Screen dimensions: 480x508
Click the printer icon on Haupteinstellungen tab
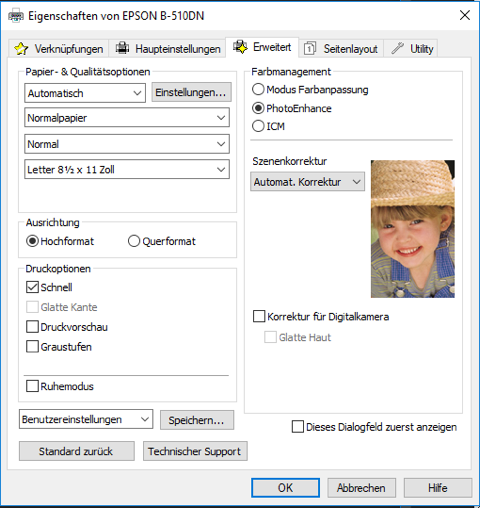[122, 48]
